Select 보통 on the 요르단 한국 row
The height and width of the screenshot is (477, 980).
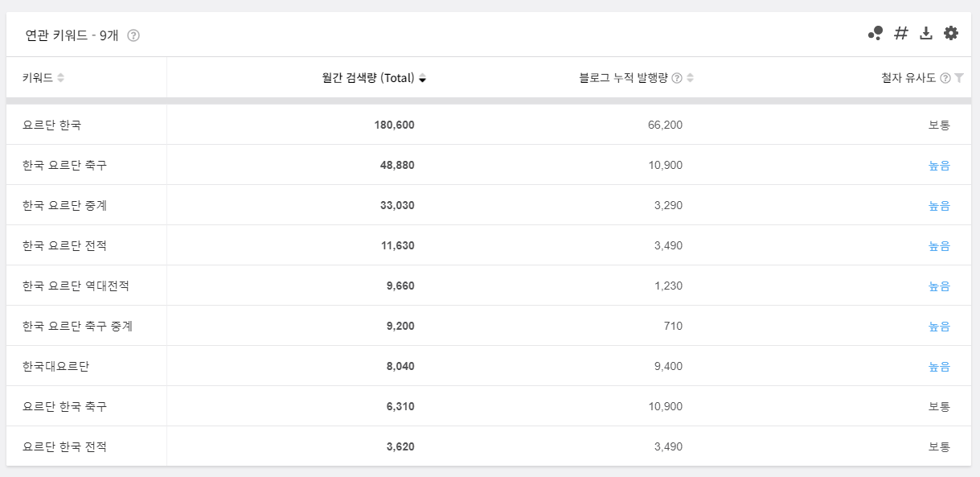(x=939, y=125)
